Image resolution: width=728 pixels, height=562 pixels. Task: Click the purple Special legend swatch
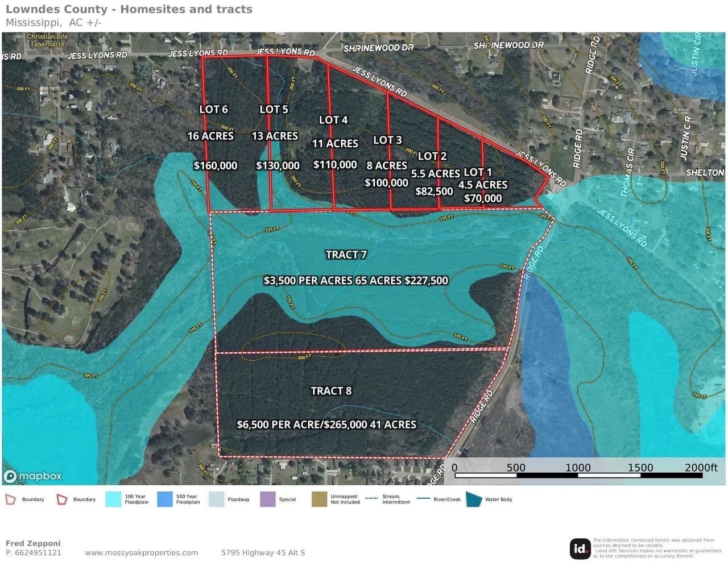(267, 499)
